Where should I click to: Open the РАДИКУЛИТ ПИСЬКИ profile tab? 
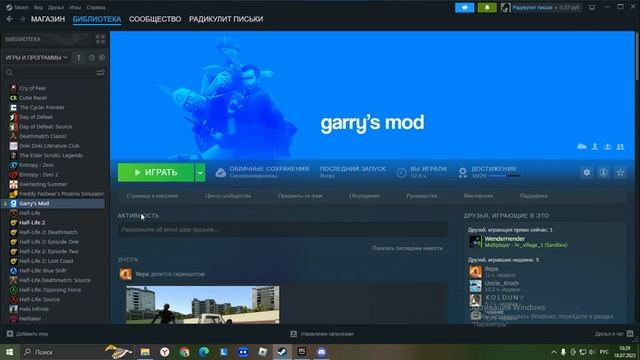[226, 19]
